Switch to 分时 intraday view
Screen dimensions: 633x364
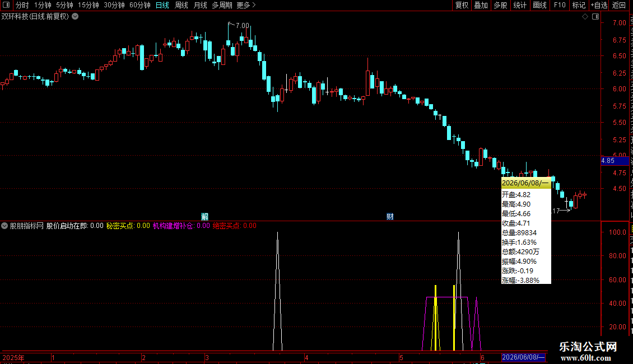(x=22, y=5)
